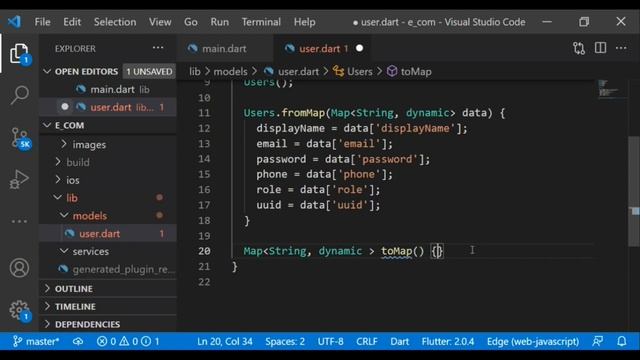Open generated_plugin_registrant file in tree

tap(108, 269)
